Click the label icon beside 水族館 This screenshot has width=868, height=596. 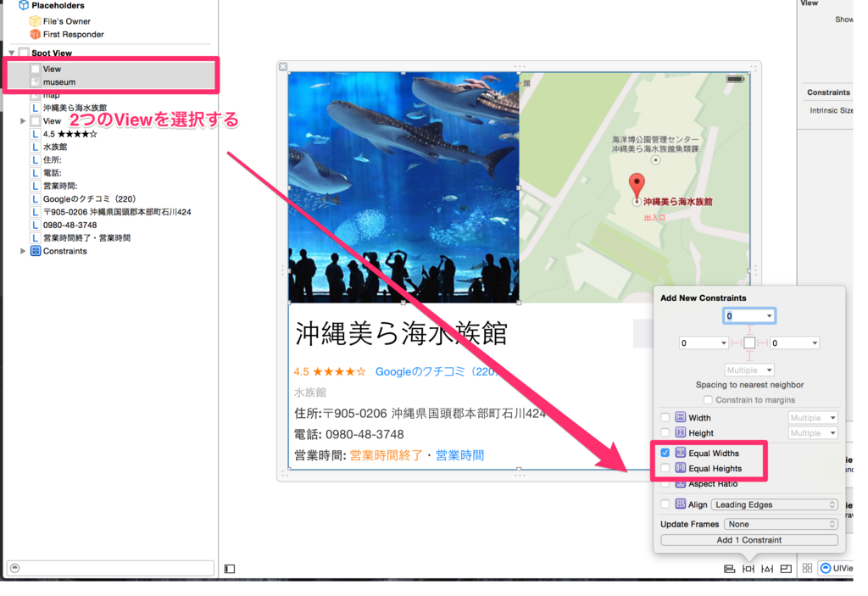[36, 147]
